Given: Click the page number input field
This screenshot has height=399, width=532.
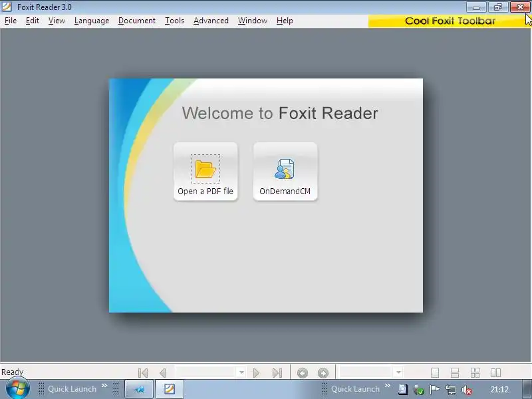Looking at the screenshot, I should click(x=205, y=372).
